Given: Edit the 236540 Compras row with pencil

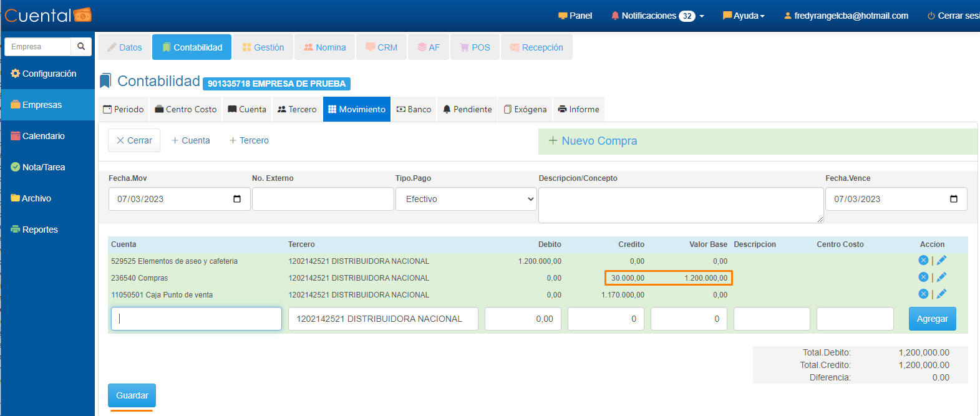Looking at the screenshot, I should tap(941, 278).
